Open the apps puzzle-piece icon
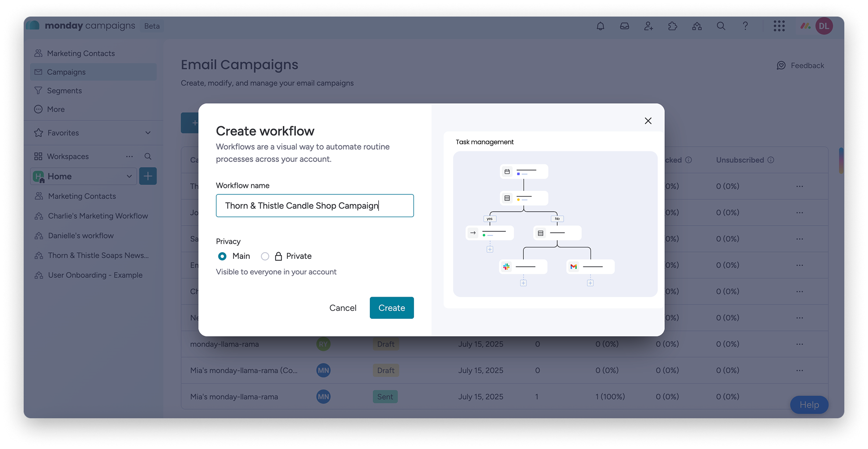The width and height of the screenshot is (868, 449). pyautogui.click(x=672, y=26)
